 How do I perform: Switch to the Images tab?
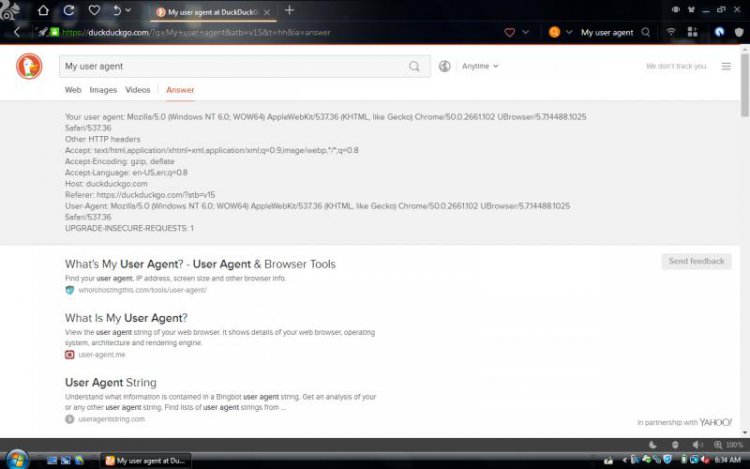click(x=103, y=90)
